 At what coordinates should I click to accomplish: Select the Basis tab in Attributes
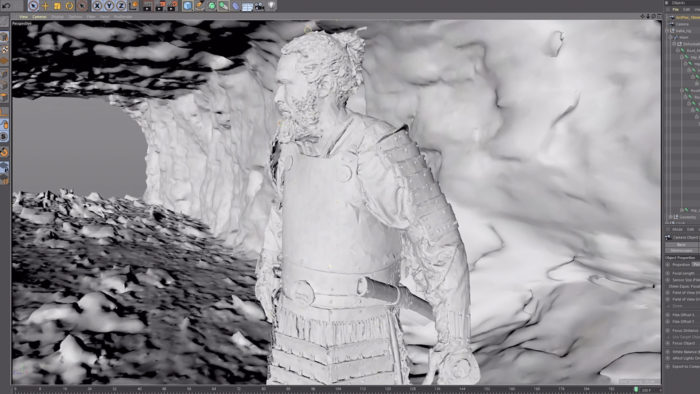tap(680, 245)
